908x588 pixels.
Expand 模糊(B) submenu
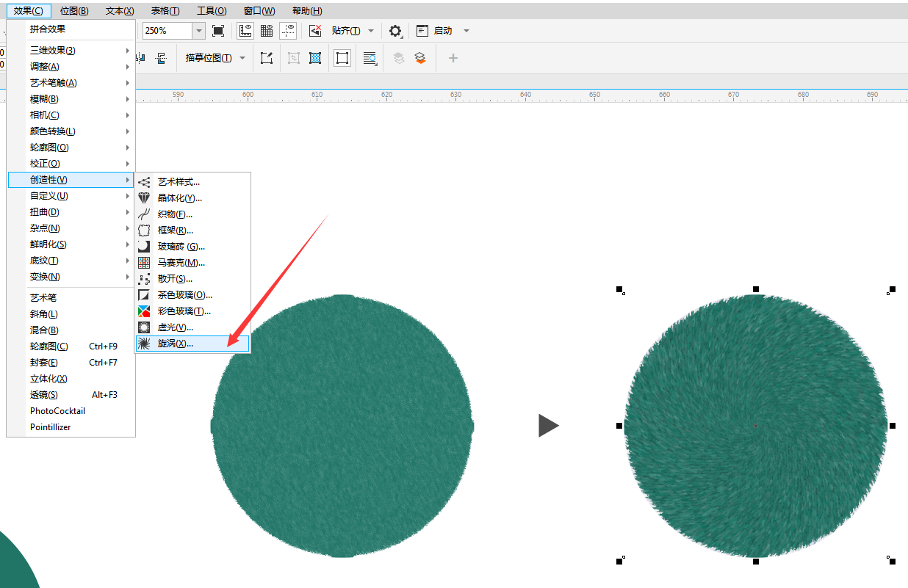71,99
